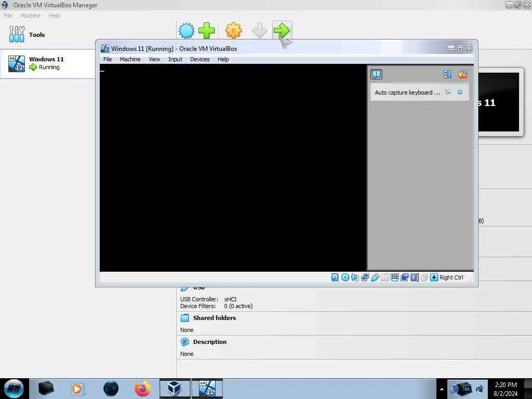The image size is (532, 399).
Task: Click the USB devices status bar icon
Action: (375, 277)
